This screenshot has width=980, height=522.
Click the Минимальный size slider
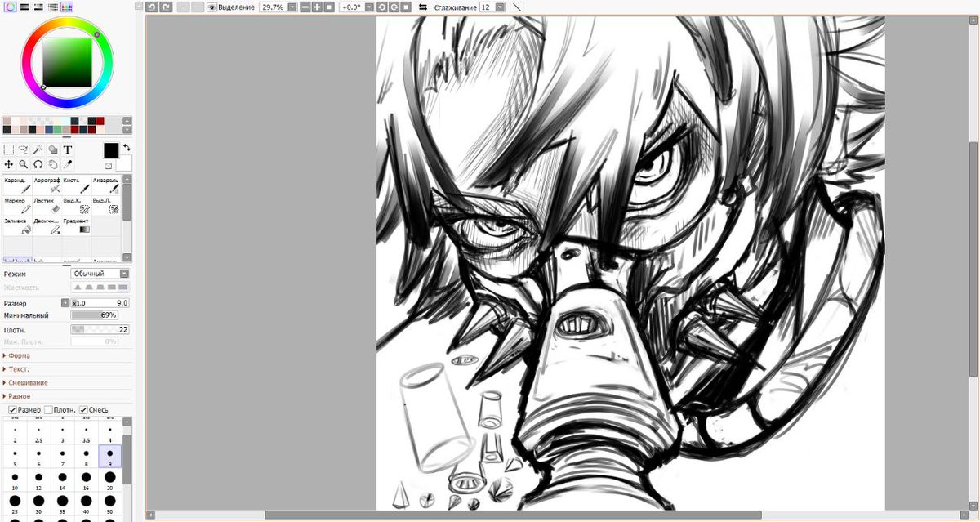coord(95,315)
